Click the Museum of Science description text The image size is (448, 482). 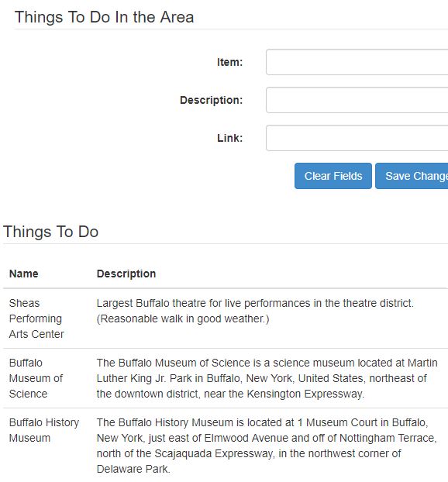(267, 378)
